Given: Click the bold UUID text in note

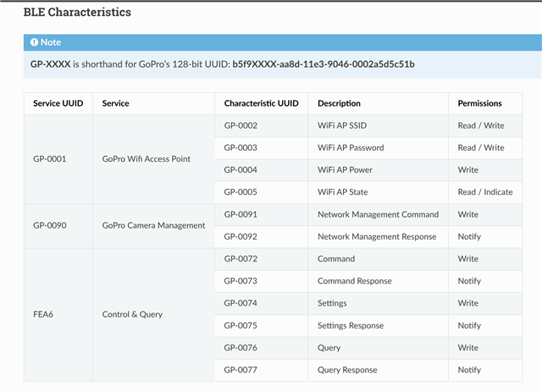Looking at the screenshot, I should coord(324,64).
